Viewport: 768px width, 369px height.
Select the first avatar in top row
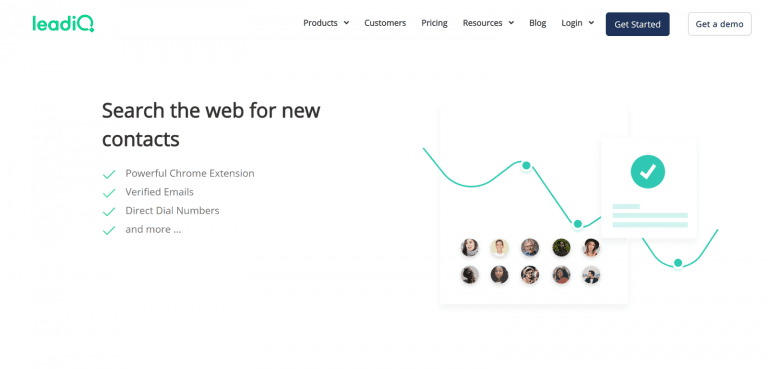pos(470,247)
